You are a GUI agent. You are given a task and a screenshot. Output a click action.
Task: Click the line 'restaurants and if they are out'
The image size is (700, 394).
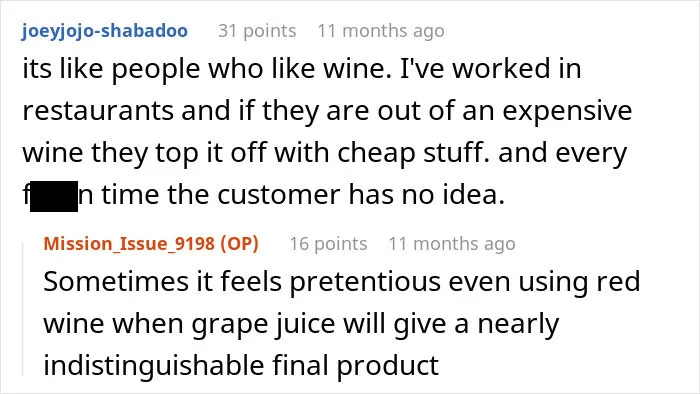327,111
